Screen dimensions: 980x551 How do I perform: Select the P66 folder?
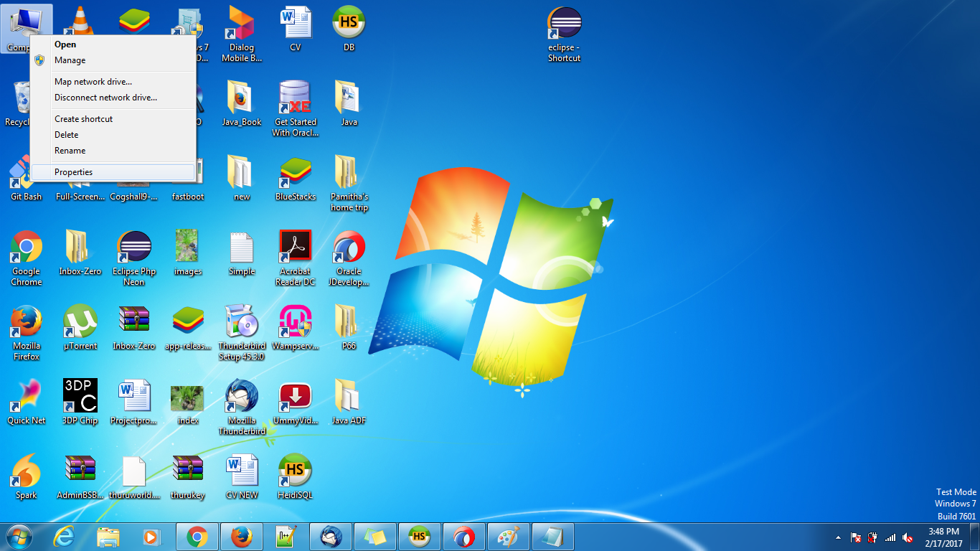[349, 327]
